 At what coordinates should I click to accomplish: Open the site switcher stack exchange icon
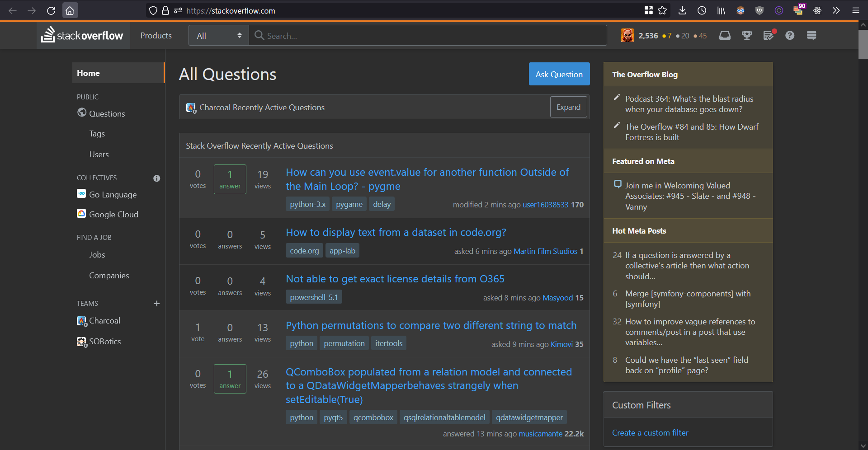click(811, 35)
